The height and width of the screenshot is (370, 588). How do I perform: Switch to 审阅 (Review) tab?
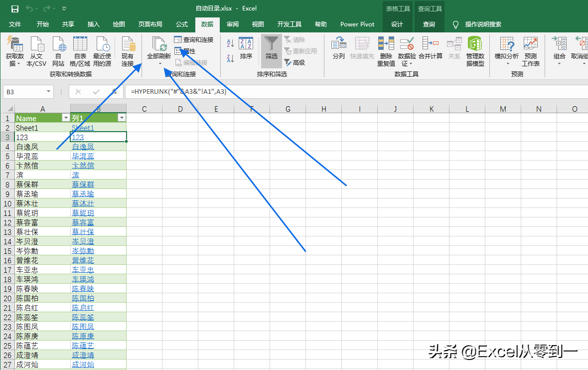pyautogui.click(x=233, y=24)
